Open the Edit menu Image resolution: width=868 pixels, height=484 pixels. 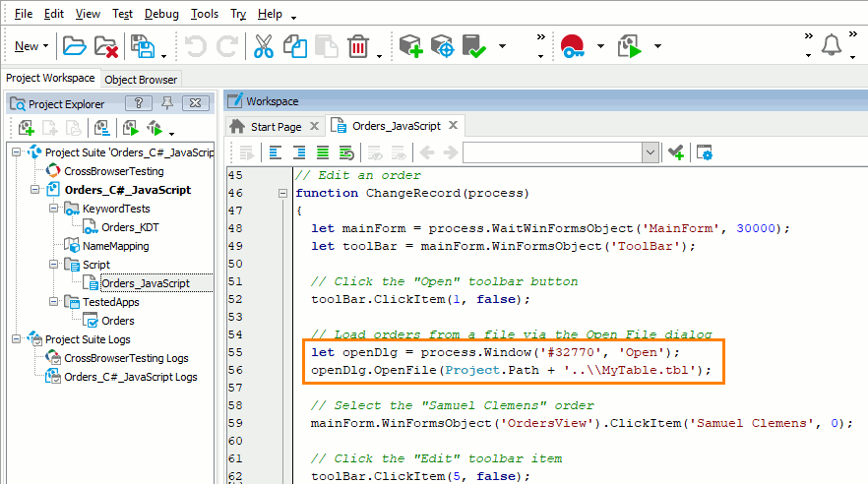pyautogui.click(x=54, y=14)
